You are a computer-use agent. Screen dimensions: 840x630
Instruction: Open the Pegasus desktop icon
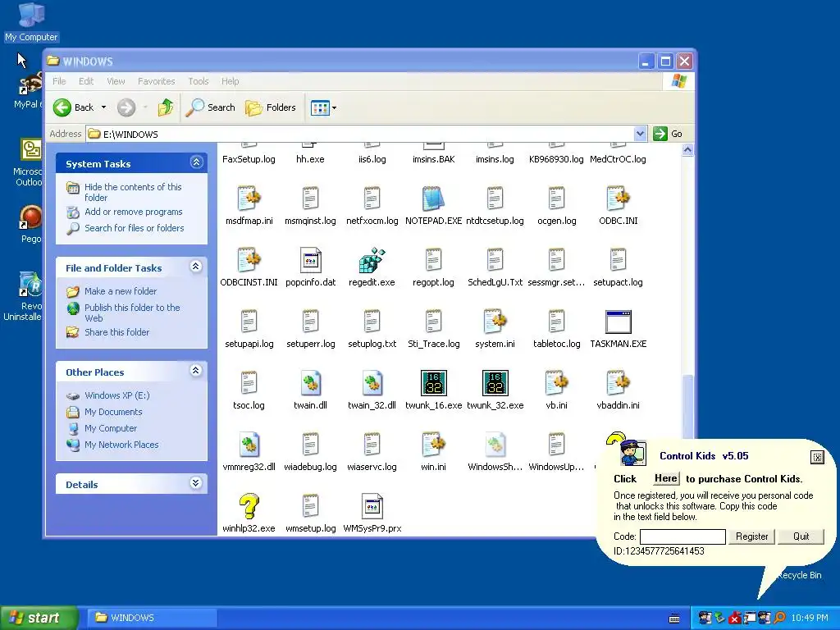tap(30, 217)
